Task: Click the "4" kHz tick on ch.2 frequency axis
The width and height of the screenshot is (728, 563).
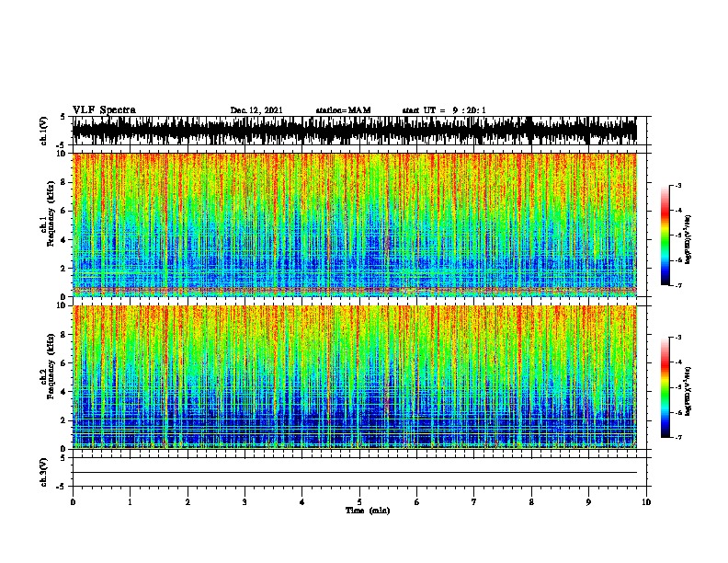Action: (64, 392)
